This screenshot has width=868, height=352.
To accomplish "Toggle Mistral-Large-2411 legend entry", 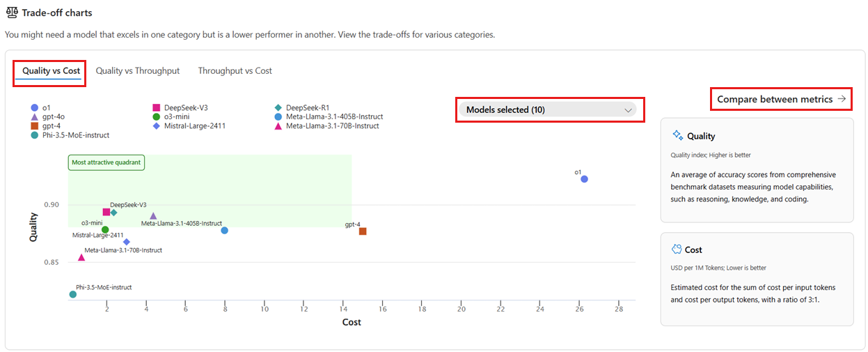I will click(x=194, y=126).
